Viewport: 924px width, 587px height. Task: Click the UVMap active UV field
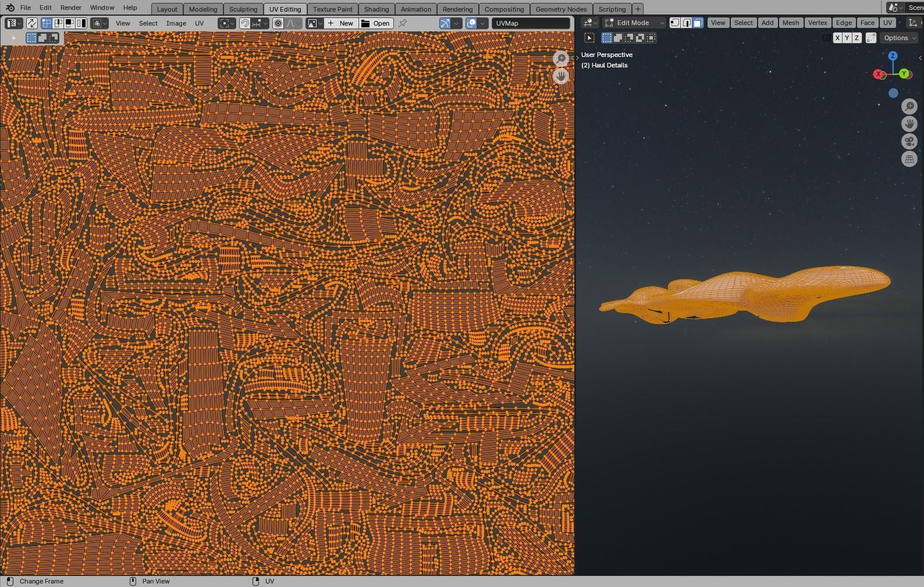tap(531, 23)
